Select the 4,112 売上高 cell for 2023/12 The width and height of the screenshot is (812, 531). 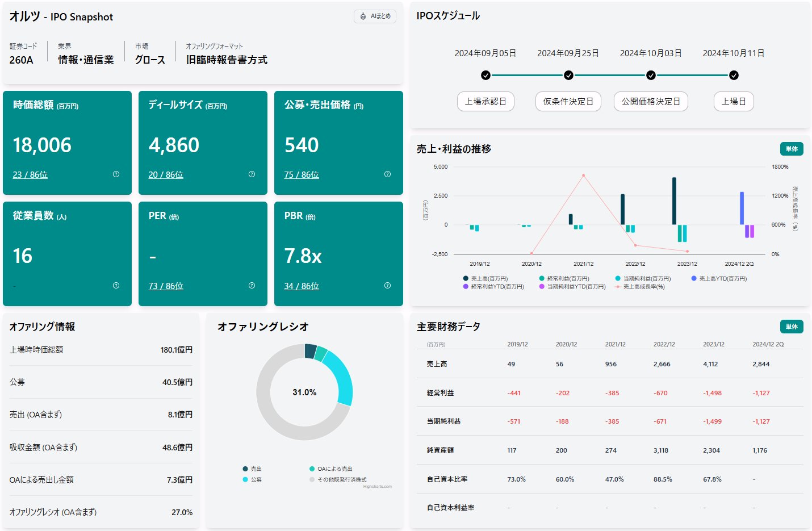point(710,364)
